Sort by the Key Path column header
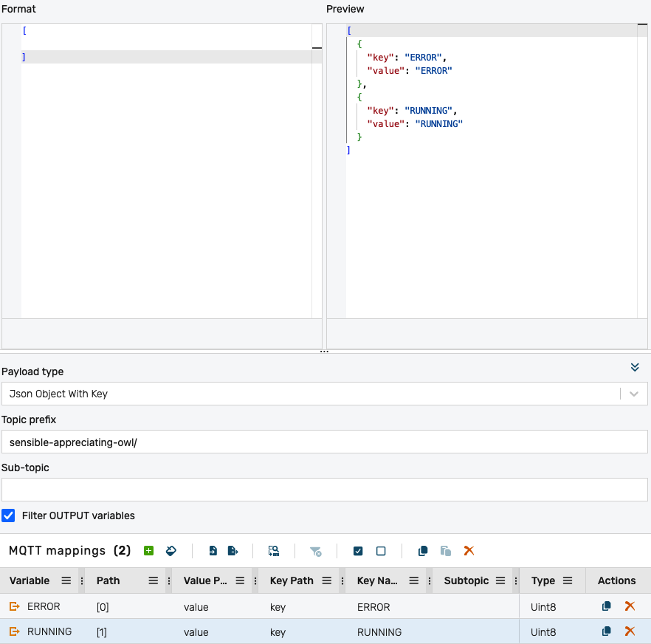The image size is (651, 644). tap(292, 580)
